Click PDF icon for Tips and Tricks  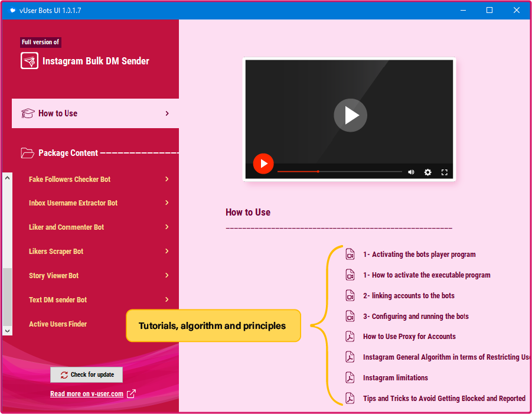click(x=350, y=399)
